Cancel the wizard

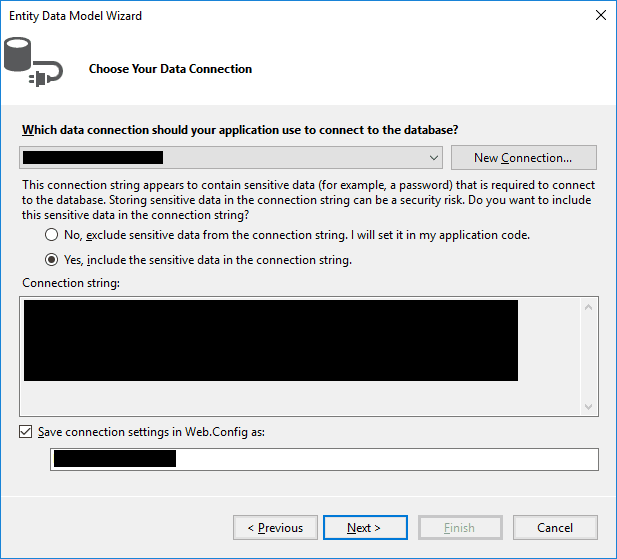(x=555, y=528)
